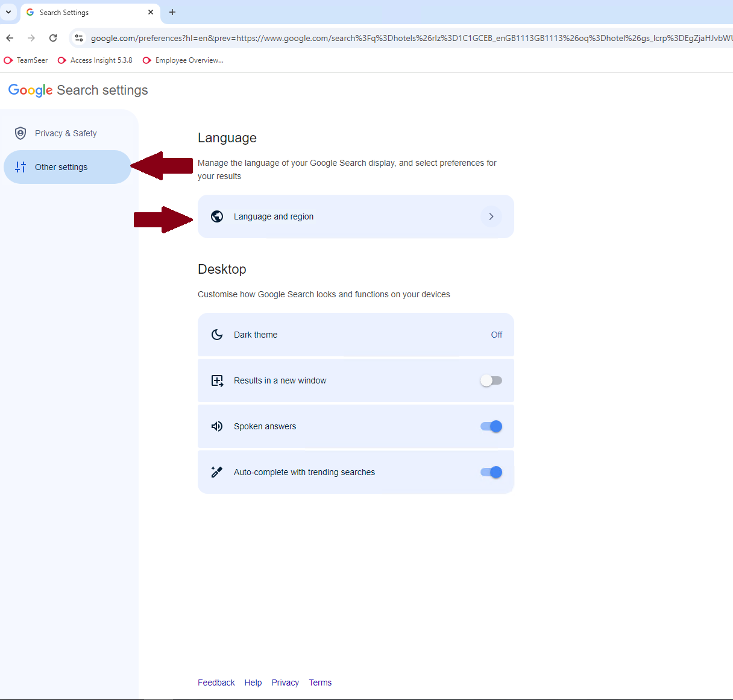Click the globe icon for Language and region
Image resolution: width=733 pixels, height=700 pixels.
[x=217, y=216]
